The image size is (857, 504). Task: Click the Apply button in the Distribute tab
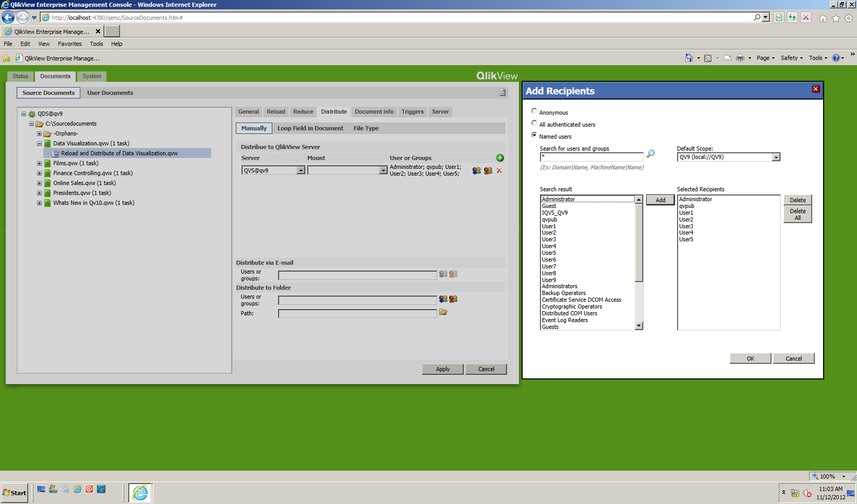[x=443, y=369]
